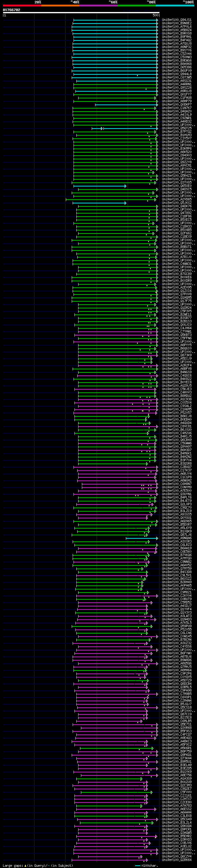
Task: Open the UniRef100_A7P0L6 entry
Action: [176, 26]
